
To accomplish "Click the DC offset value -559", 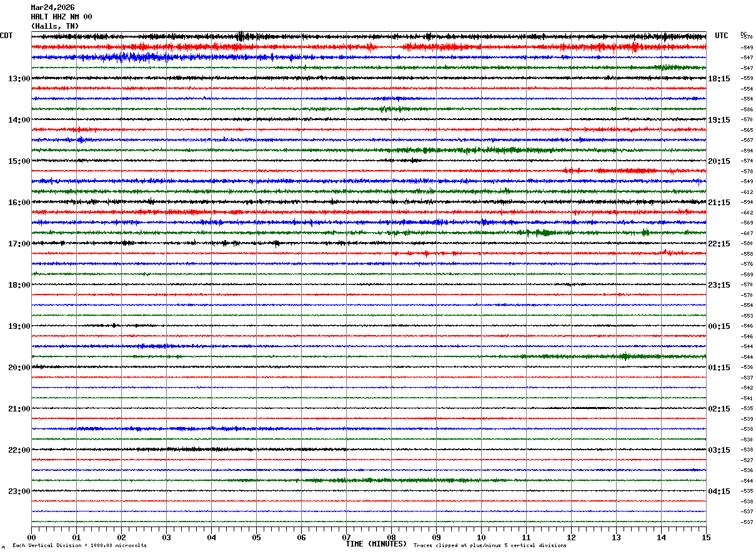I will 747,78.
